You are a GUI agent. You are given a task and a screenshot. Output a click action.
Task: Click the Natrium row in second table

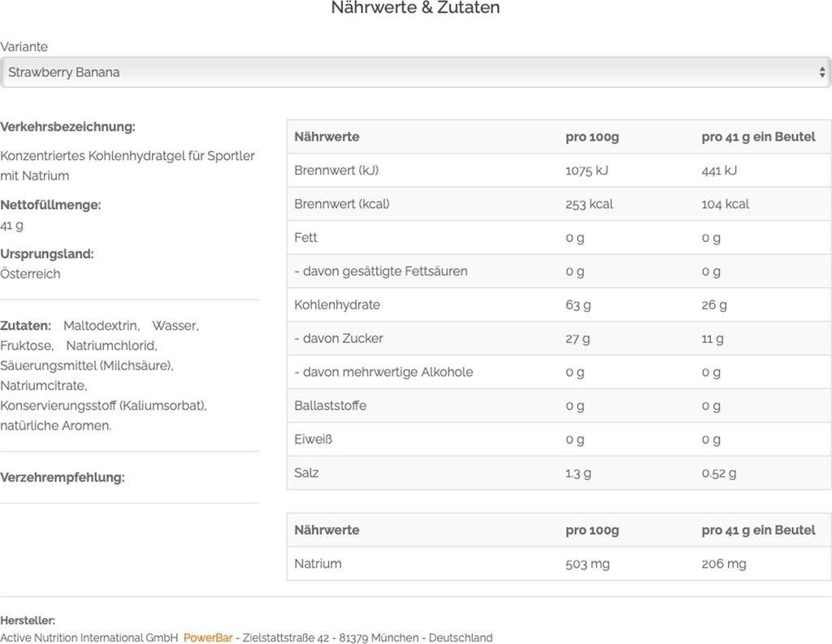318,564
